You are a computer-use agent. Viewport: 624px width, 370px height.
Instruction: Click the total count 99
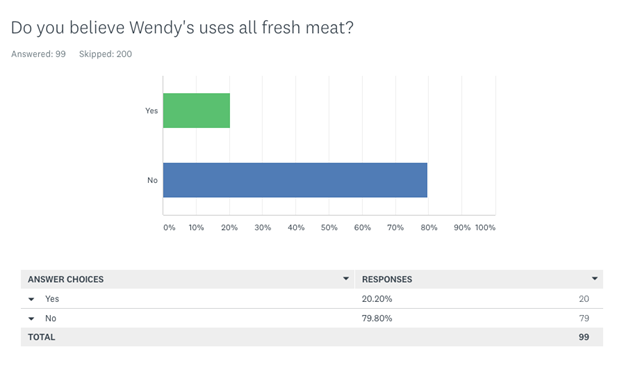click(x=584, y=337)
